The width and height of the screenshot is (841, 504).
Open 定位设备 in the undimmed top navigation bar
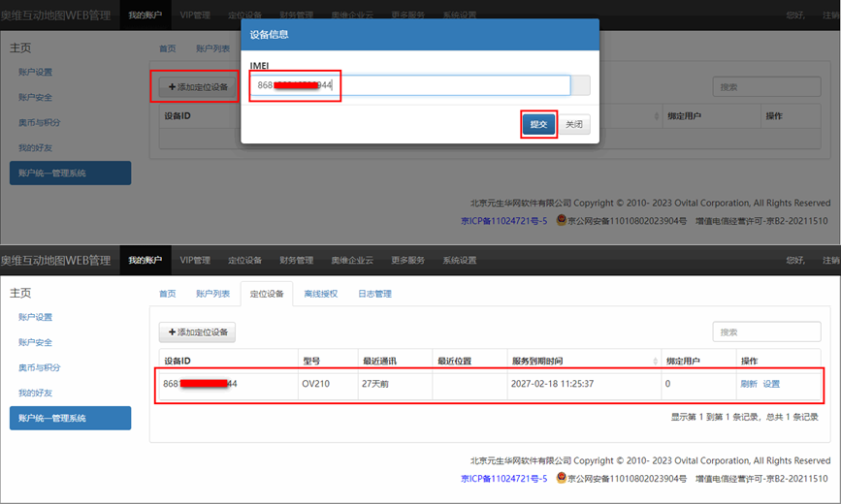coord(245,260)
